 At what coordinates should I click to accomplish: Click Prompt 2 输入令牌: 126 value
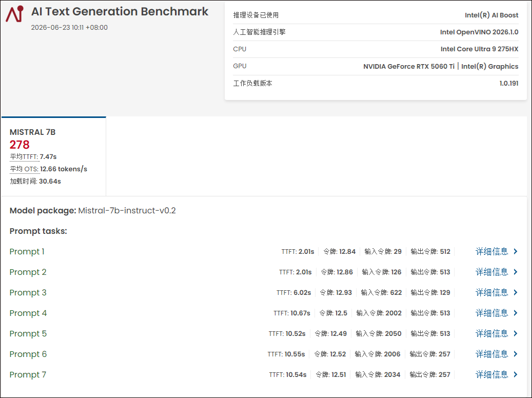coord(382,272)
